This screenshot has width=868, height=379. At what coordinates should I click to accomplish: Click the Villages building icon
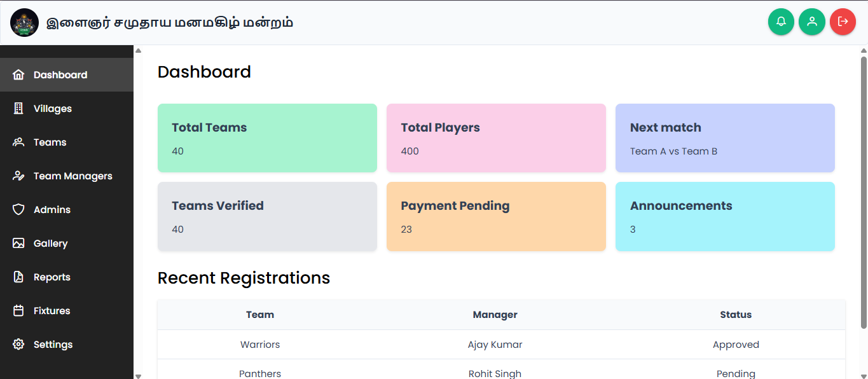point(18,109)
